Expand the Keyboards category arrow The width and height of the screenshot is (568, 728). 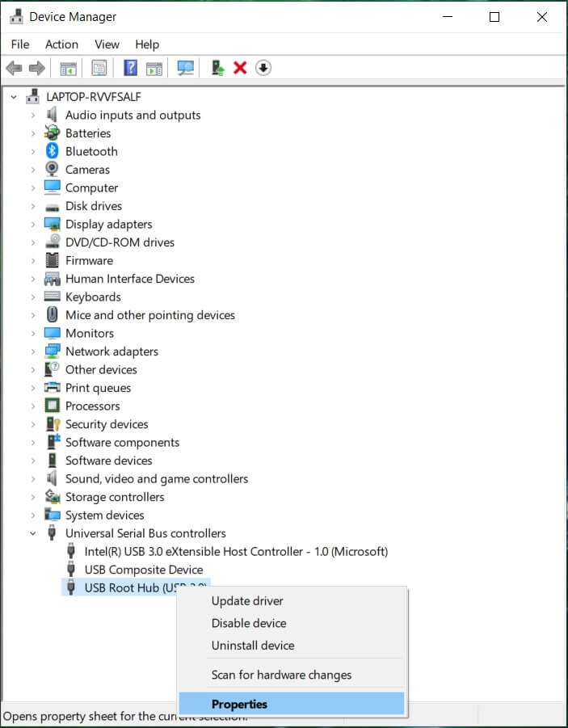coord(33,297)
